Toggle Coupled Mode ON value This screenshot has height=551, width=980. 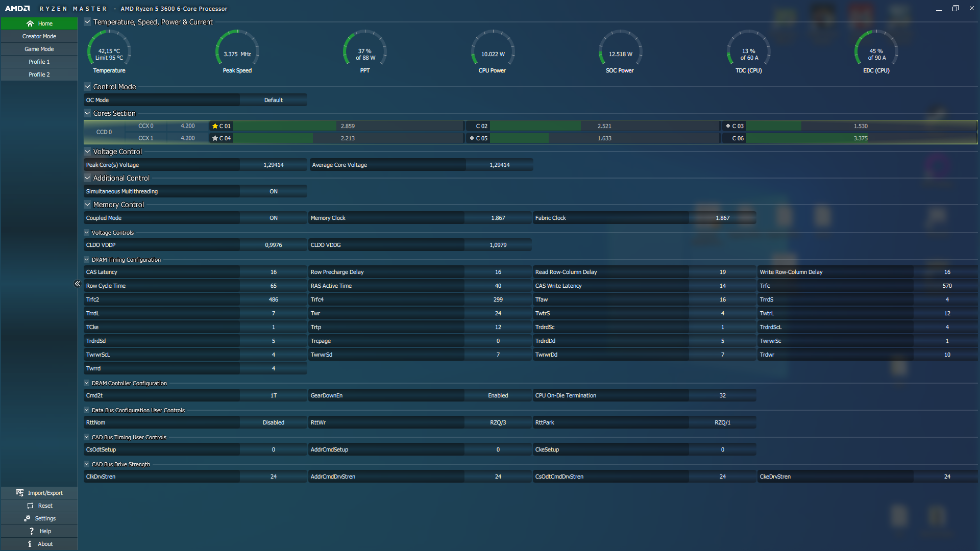coord(274,218)
